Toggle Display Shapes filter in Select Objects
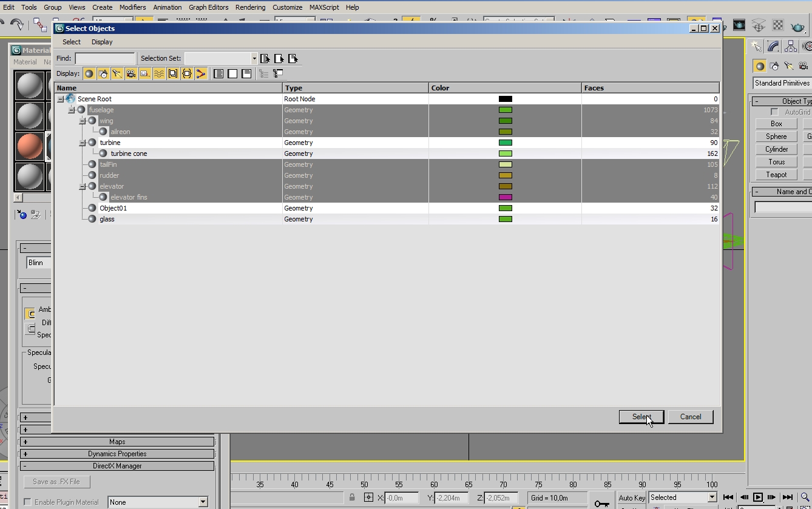Viewport: 812px width, 509px height. [x=103, y=73]
